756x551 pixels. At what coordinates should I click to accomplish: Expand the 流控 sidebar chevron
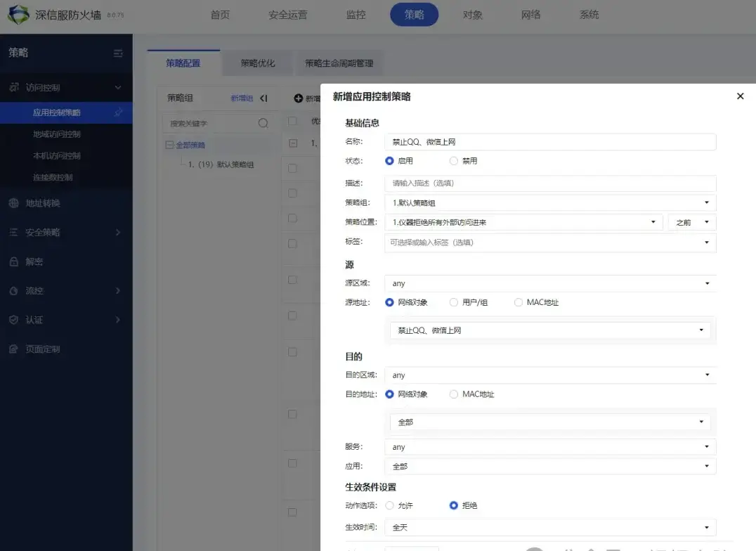tap(118, 291)
